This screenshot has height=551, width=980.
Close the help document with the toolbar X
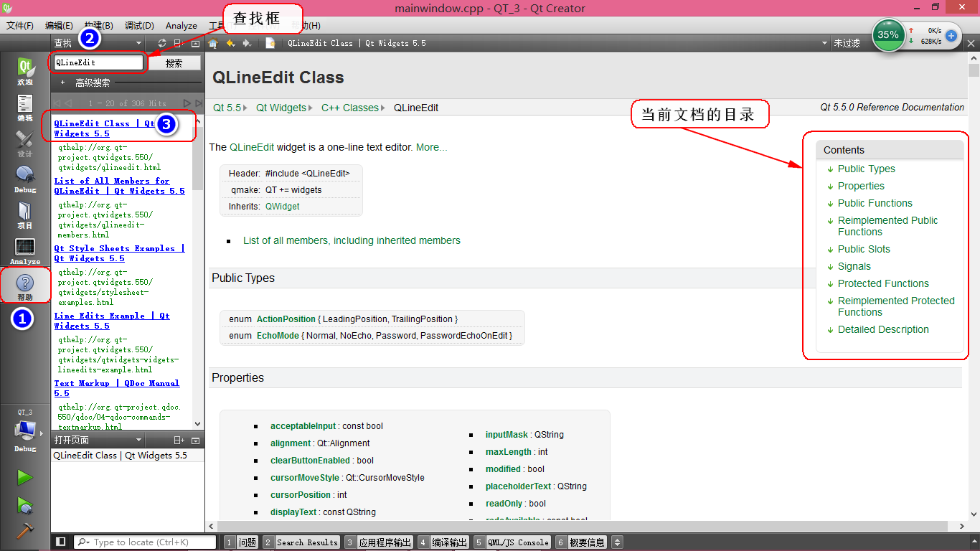click(971, 43)
